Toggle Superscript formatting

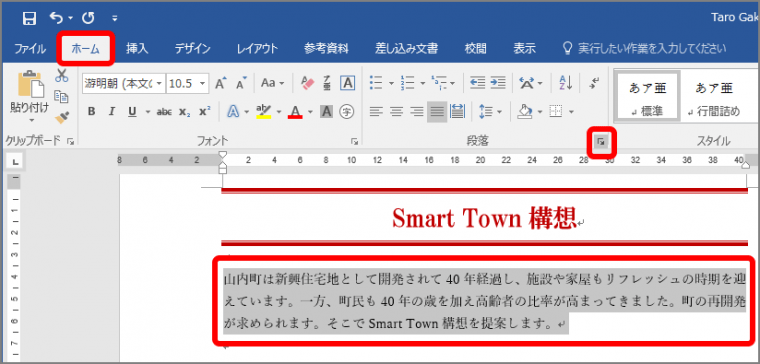pos(205,112)
